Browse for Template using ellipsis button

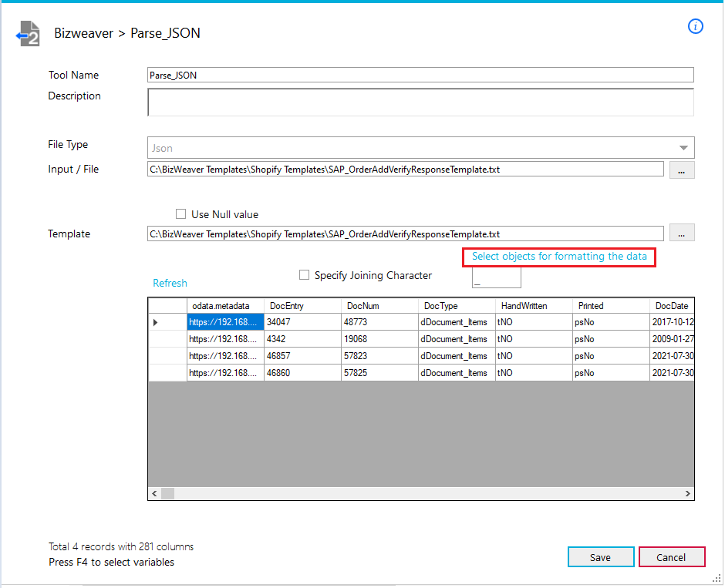tap(682, 233)
